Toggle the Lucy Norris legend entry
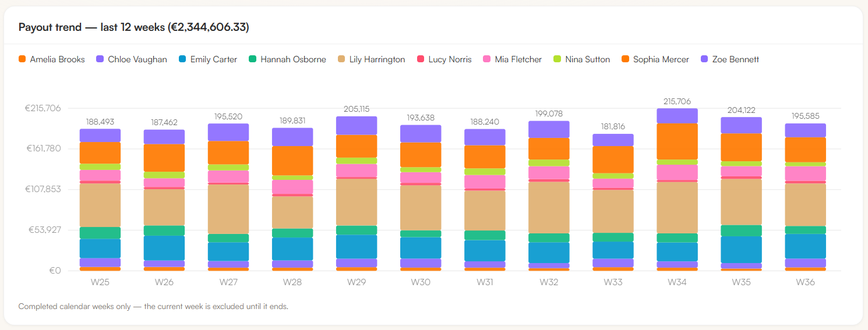 point(444,59)
